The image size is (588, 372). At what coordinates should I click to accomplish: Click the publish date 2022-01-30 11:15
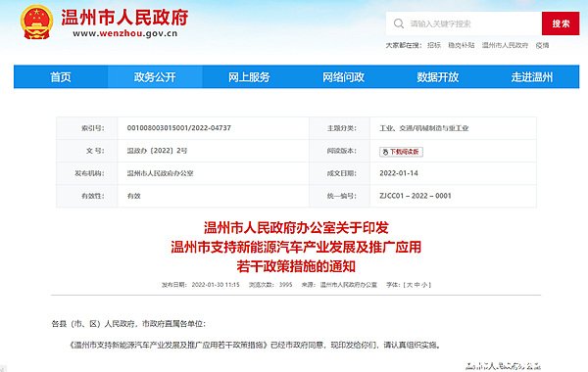point(216,285)
